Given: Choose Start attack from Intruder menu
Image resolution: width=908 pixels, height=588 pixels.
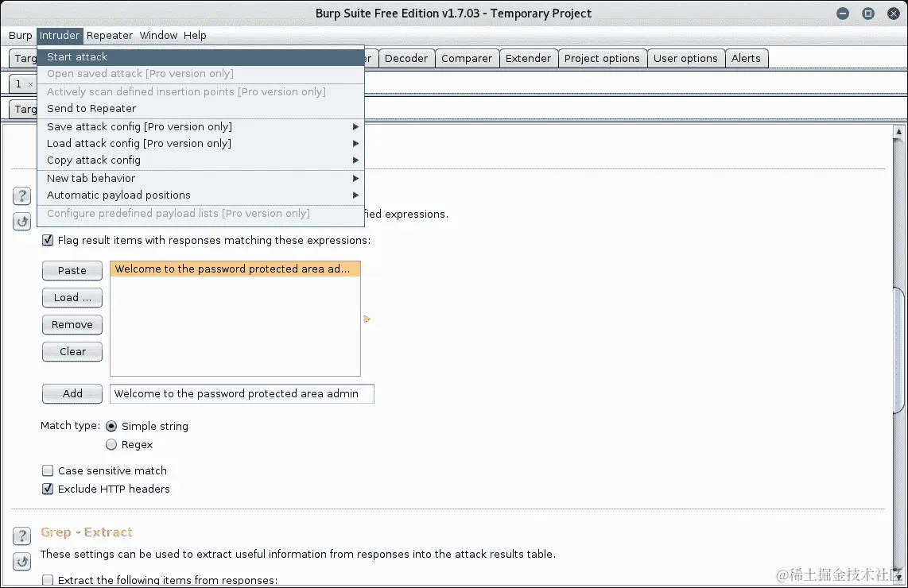Looking at the screenshot, I should pos(200,56).
